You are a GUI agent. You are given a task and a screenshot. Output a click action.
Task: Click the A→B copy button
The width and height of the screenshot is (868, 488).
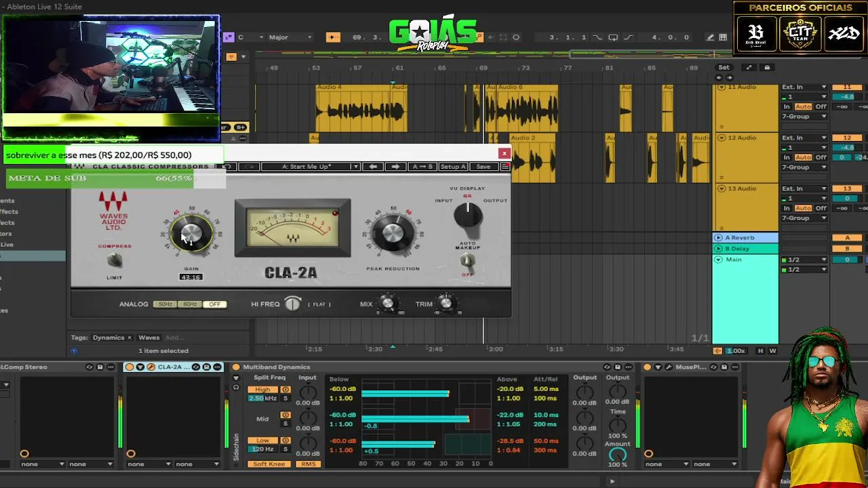(422, 167)
